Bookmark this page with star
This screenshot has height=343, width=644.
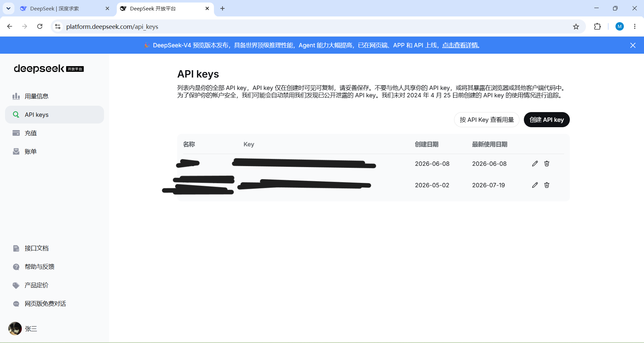(576, 27)
